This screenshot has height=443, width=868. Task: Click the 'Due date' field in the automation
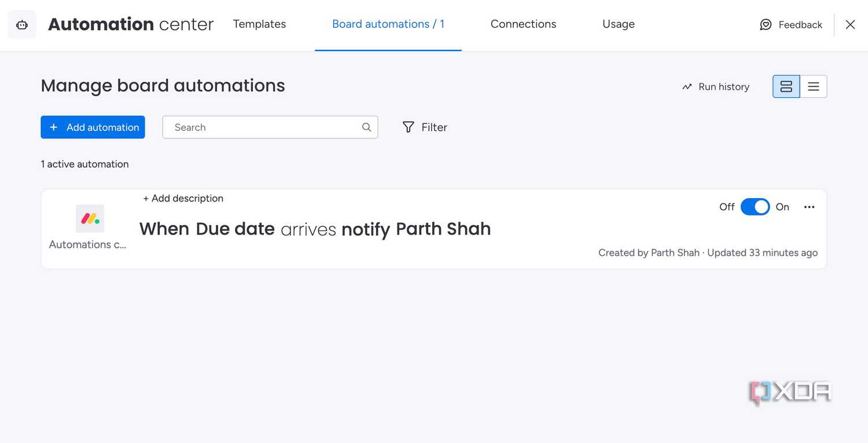(x=235, y=229)
